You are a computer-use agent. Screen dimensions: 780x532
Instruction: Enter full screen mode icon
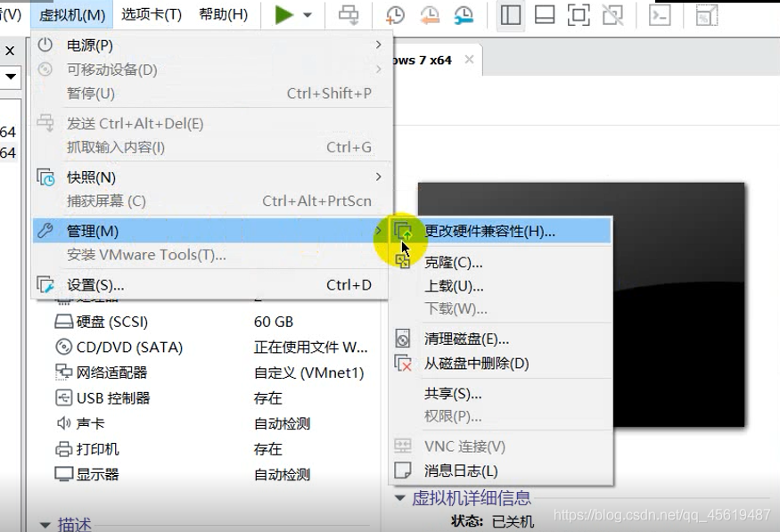point(579,15)
